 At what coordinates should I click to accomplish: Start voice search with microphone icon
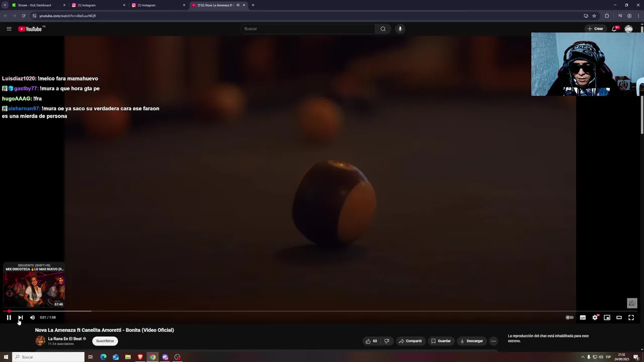coord(400,29)
